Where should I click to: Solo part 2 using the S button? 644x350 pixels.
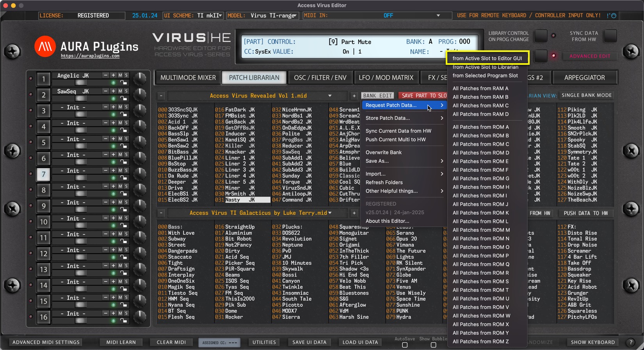[126, 91]
